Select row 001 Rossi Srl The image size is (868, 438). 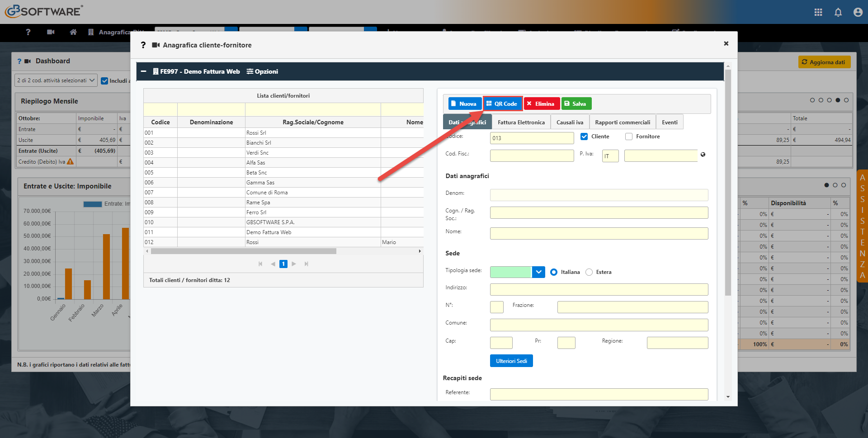pos(283,133)
